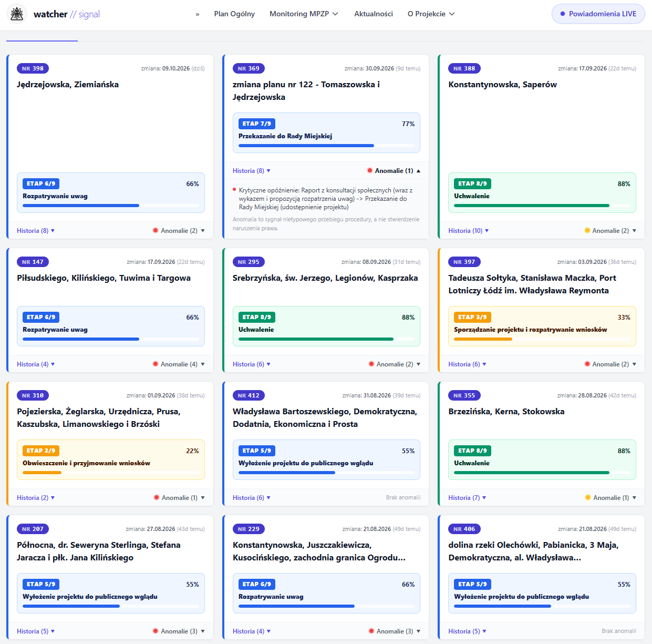This screenshot has height=644, width=652.
Task: Open plan title Konstantynowska, Saperów
Action: [x=503, y=85]
